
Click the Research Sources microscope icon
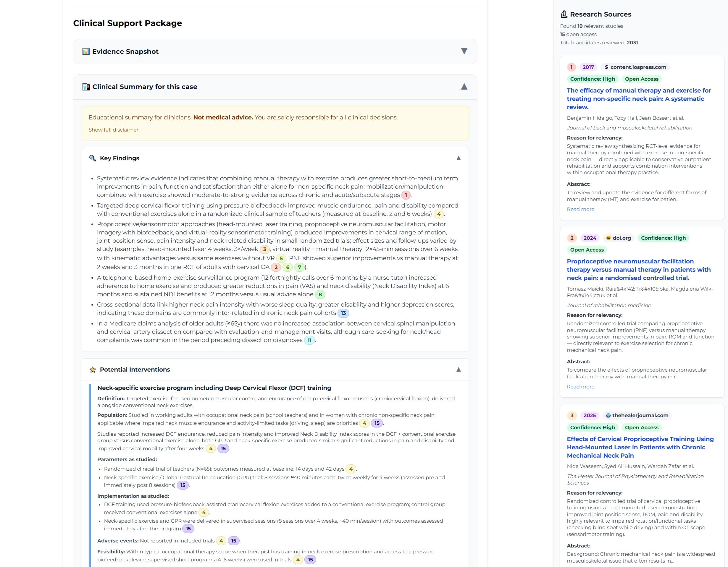pyautogui.click(x=564, y=14)
